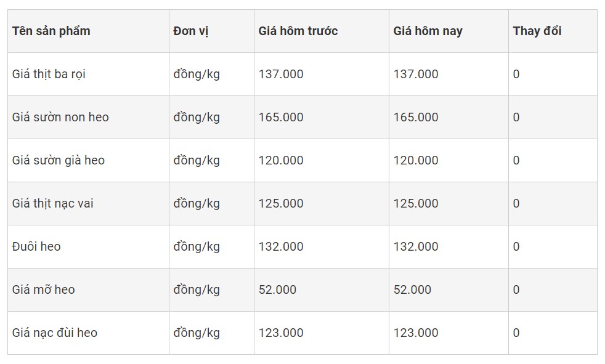Click the 'đồng/kg' unit in the mỡ heo row
Screen dimensions: 605x364
pos(197,290)
